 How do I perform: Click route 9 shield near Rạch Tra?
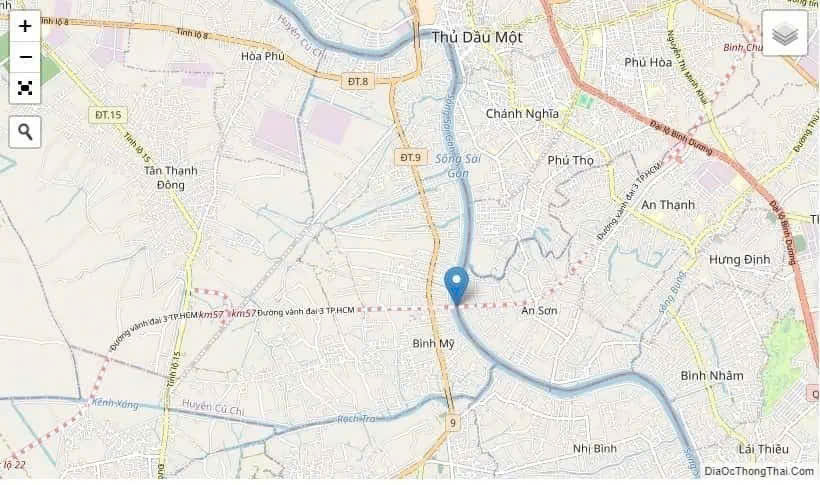click(x=453, y=423)
